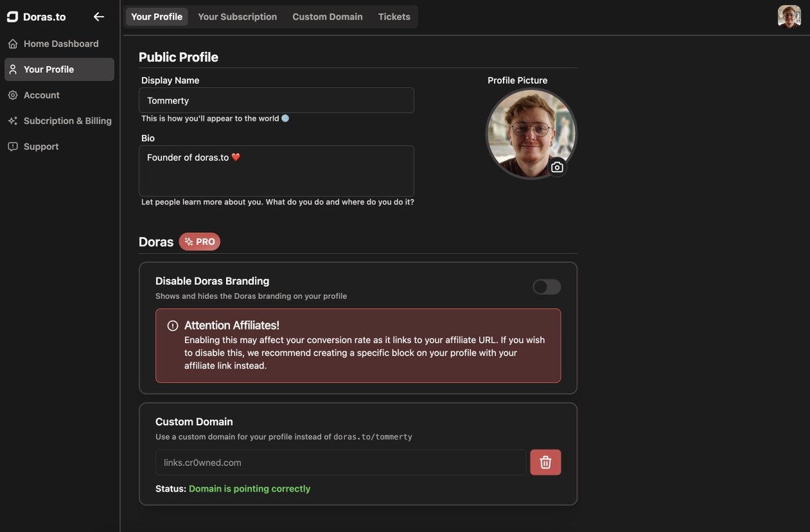The height and width of the screenshot is (532, 810).
Task: Open Account in the sidebar
Action: (59, 95)
